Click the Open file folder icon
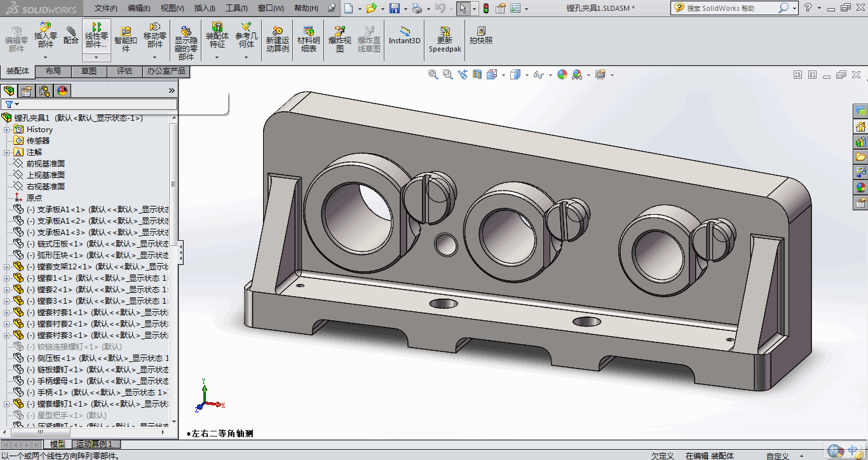Image resolution: width=868 pixels, height=460 pixels. click(372, 8)
